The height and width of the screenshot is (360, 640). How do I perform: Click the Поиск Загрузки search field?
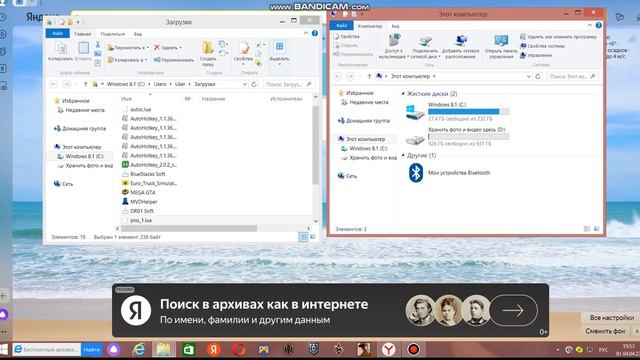288,84
